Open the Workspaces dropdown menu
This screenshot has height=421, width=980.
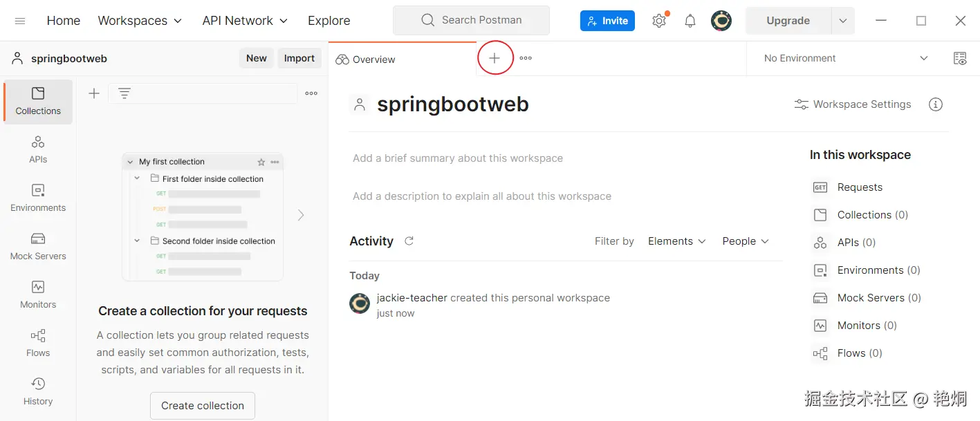click(140, 21)
